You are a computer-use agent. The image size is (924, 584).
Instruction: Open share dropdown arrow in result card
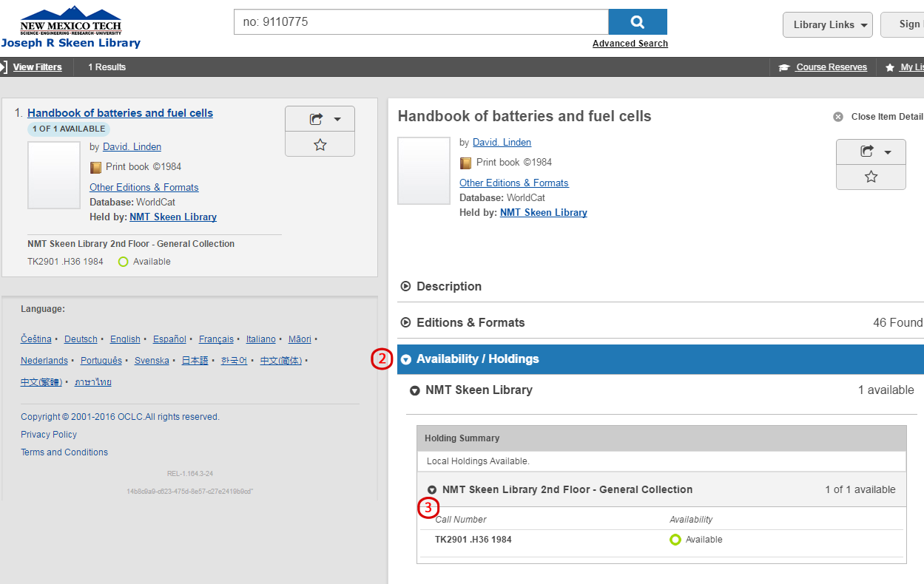point(337,119)
